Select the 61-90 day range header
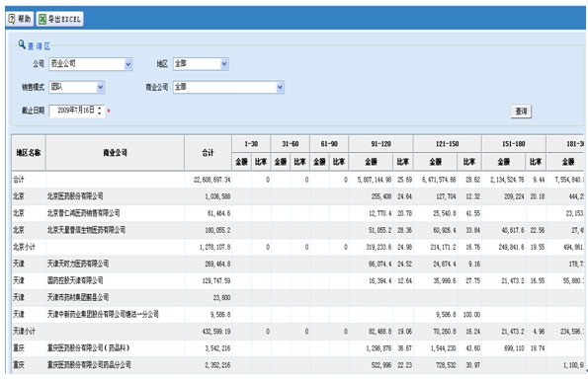Viewport: 588px width, 380px height. pos(329,144)
